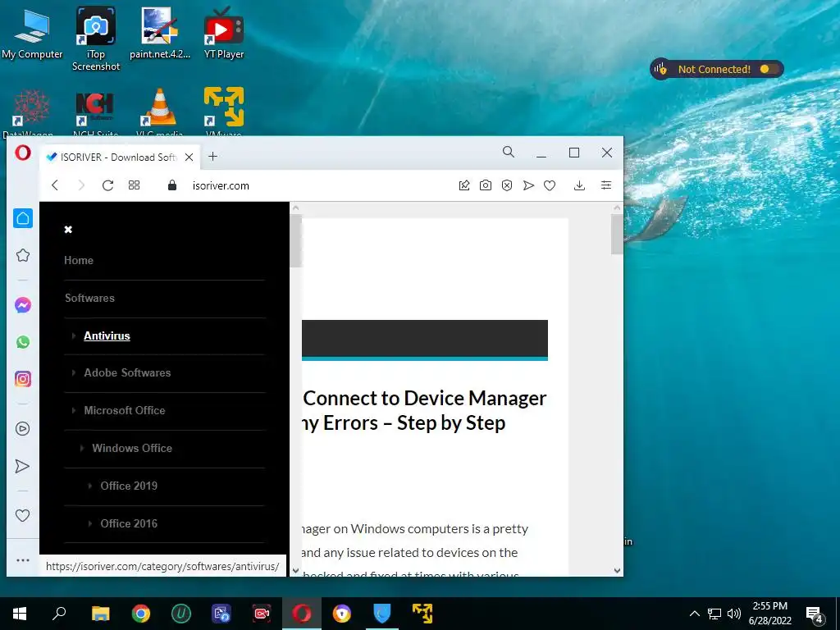Expand Office 2019 arrow
This screenshot has width=840, height=630.
coord(90,486)
